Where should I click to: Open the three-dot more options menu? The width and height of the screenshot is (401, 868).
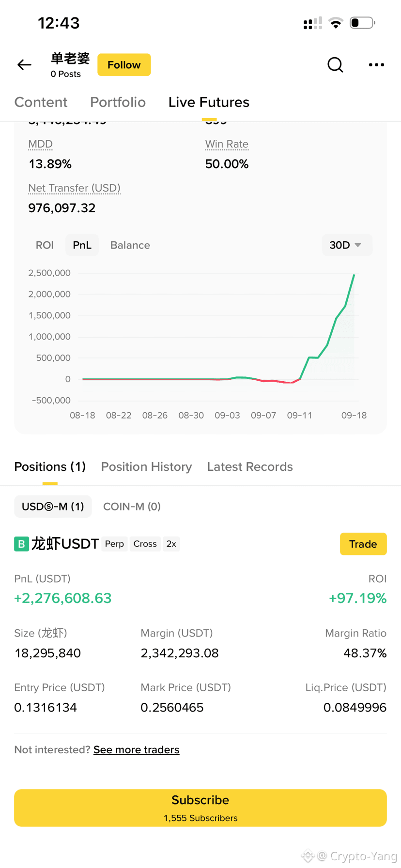click(x=376, y=64)
